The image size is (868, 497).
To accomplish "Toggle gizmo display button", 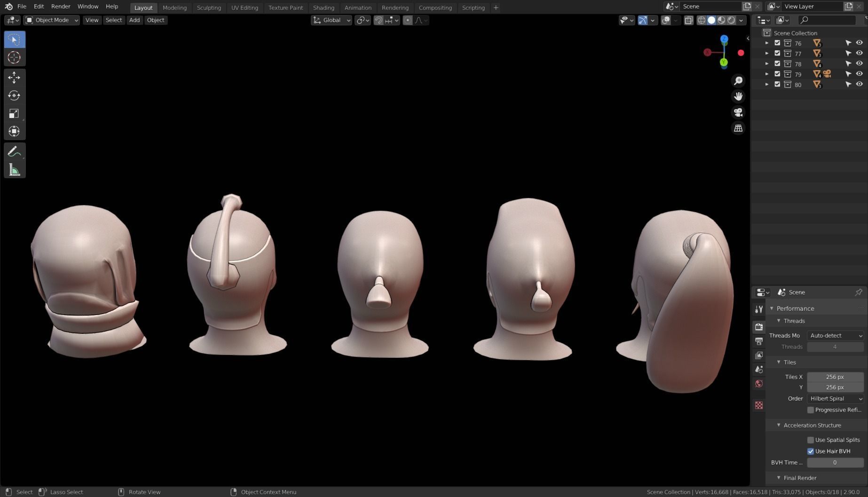I will (x=642, y=20).
